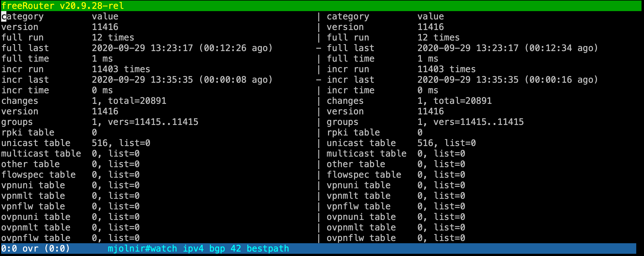The height and width of the screenshot is (256, 644).
Task: Click 'flowspec table' label in the left pane
Action: click(x=39, y=175)
